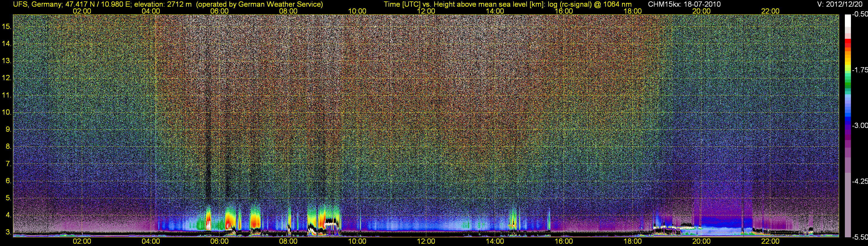Click the colorbar value '-3.00'
This screenshot has height=246, width=868.
pos(860,125)
